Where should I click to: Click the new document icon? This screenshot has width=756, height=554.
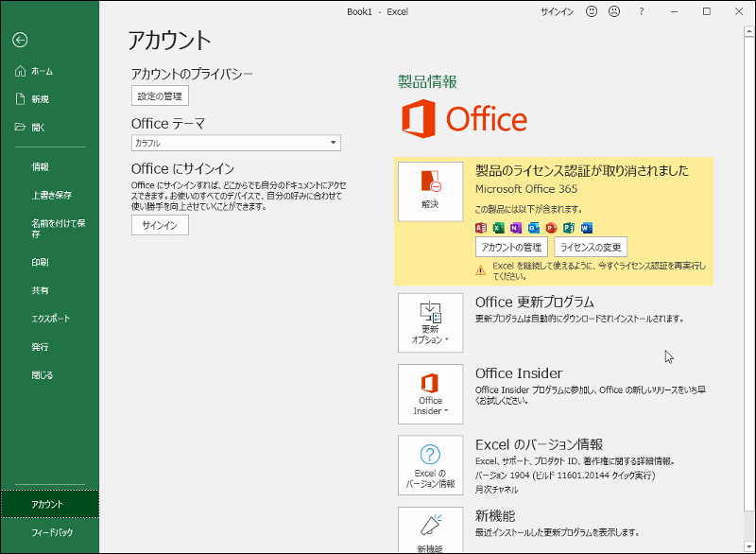(20, 99)
